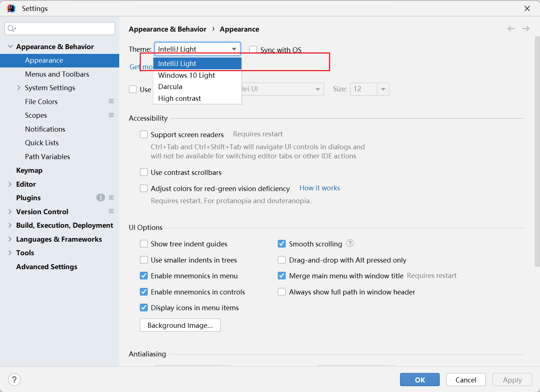Disable Smooth scrolling checkbox

[x=282, y=244]
